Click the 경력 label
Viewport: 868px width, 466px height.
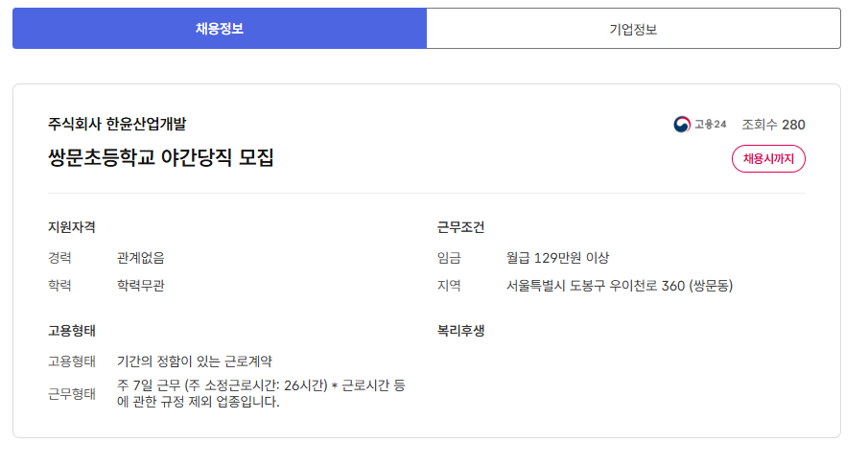pyautogui.click(x=59, y=257)
